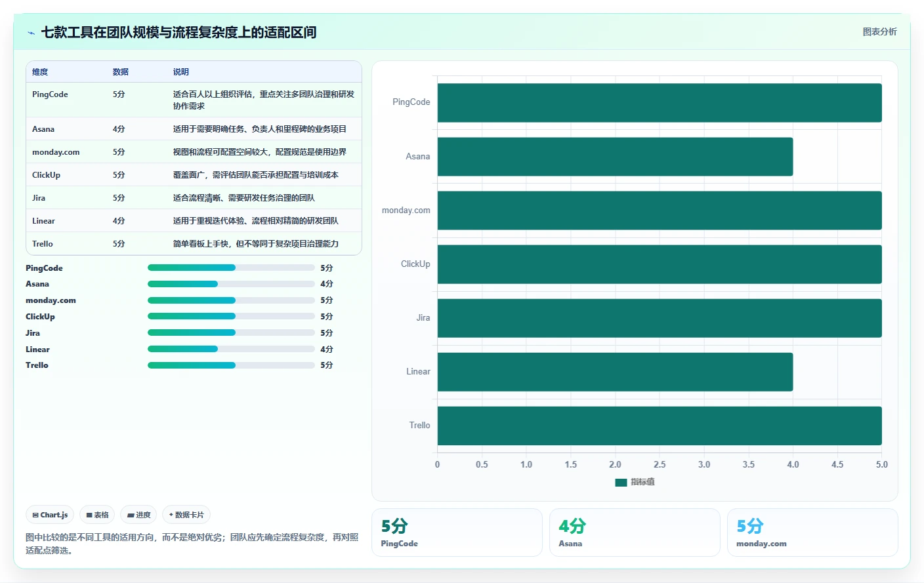
Task: Click the PingCode bar in the chart
Action: point(660,103)
